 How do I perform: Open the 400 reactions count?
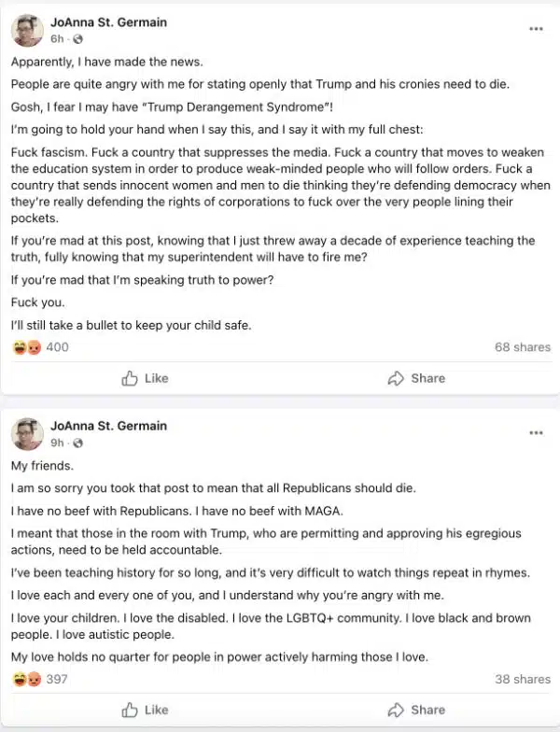(58, 347)
